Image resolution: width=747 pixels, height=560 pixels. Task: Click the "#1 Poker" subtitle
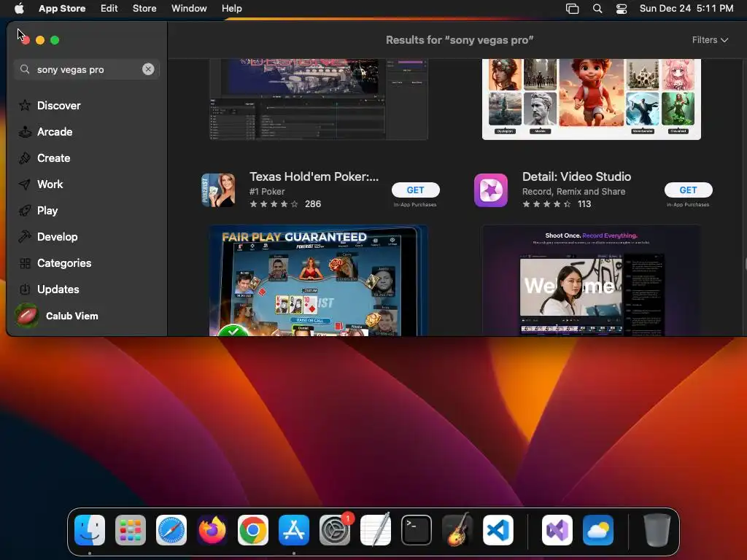[267, 192]
